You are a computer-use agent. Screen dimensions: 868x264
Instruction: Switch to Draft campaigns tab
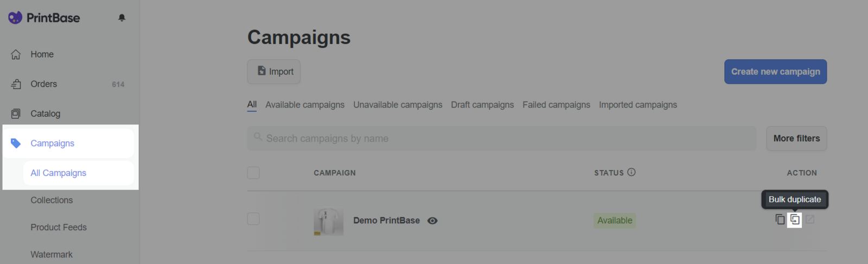click(482, 105)
